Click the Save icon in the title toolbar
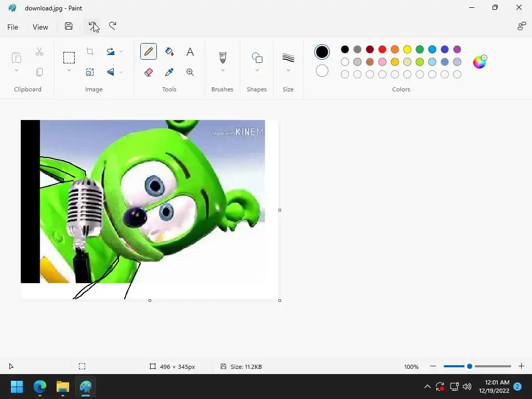The width and height of the screenshot is (532, 399). click(x=69, y=26)
